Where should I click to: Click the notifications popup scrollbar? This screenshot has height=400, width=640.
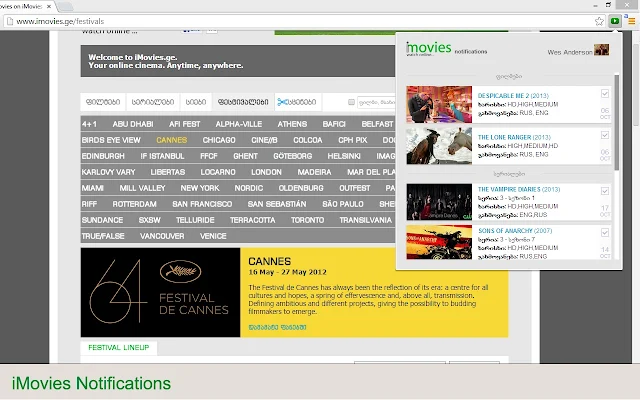pyautogui.click(x=616, y=122)
